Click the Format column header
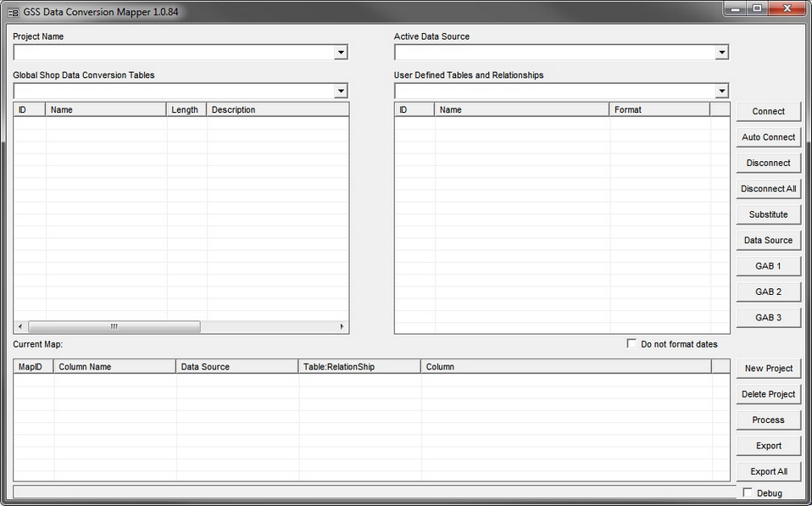The image size is (812, 506). [x=659, y=110]
